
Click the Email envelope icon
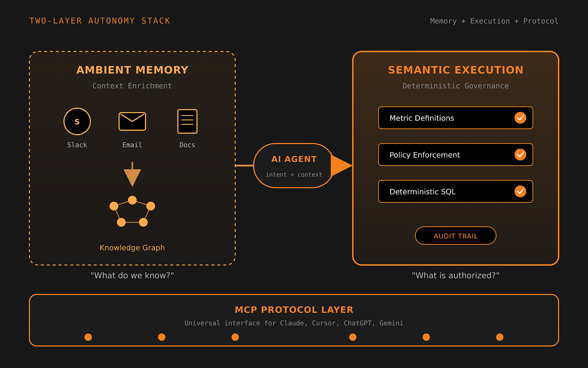tap(132, 122)
